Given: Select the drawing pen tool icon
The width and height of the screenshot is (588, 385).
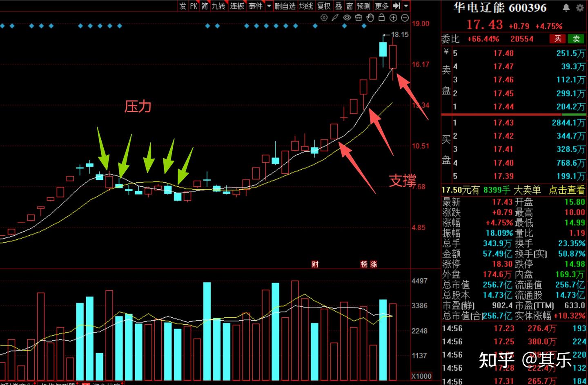Looking at the screenshot, I should pos(335,18).
